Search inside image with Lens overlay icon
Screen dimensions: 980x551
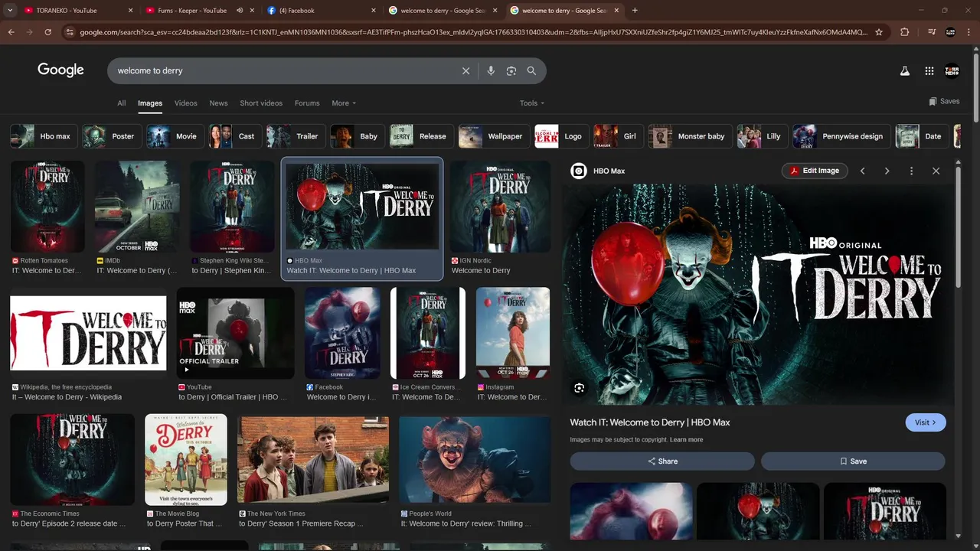click(579, 388)
